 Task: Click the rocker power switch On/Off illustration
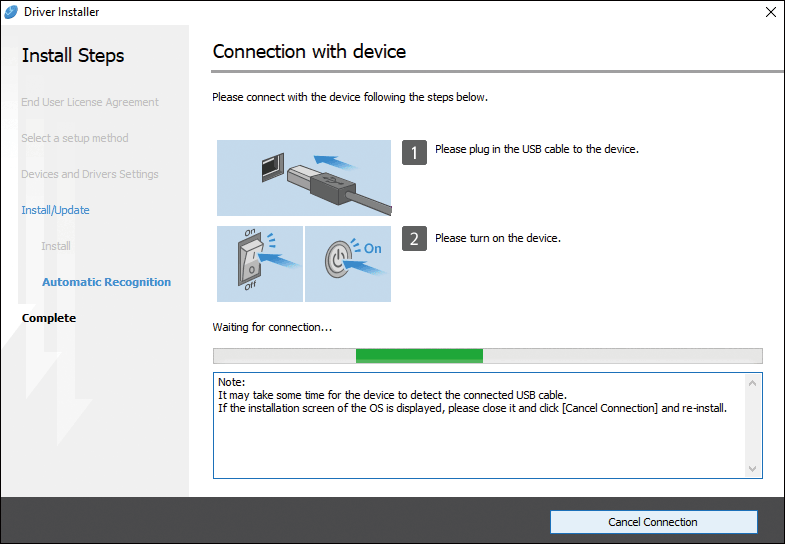259,264
